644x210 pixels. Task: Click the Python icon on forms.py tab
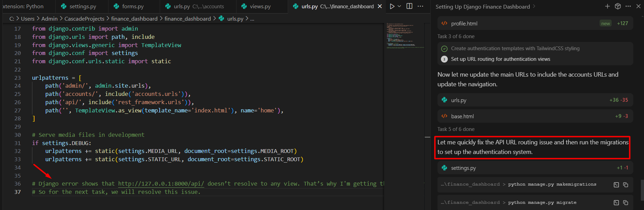point(116,6)
